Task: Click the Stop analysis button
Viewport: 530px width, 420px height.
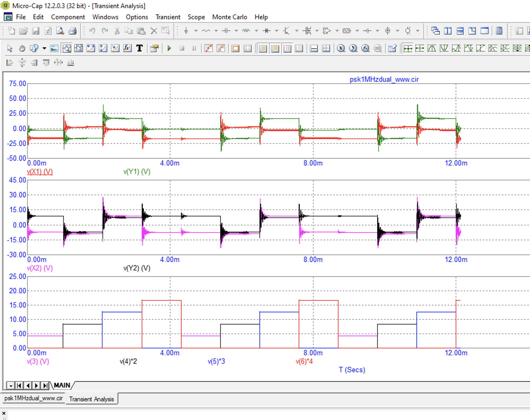Action: click(x=182, y=48)
